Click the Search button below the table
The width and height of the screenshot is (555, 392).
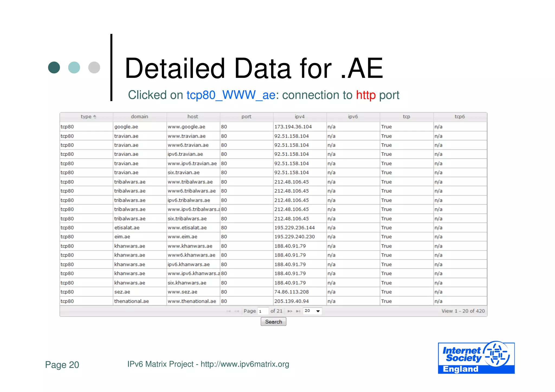pyautogui.click(x=273, y=322)
